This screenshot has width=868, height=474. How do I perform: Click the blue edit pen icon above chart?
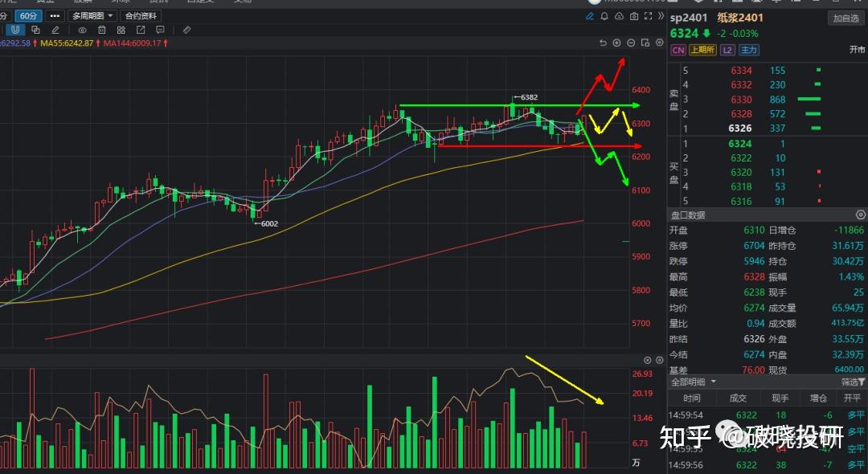coord(590,16)
